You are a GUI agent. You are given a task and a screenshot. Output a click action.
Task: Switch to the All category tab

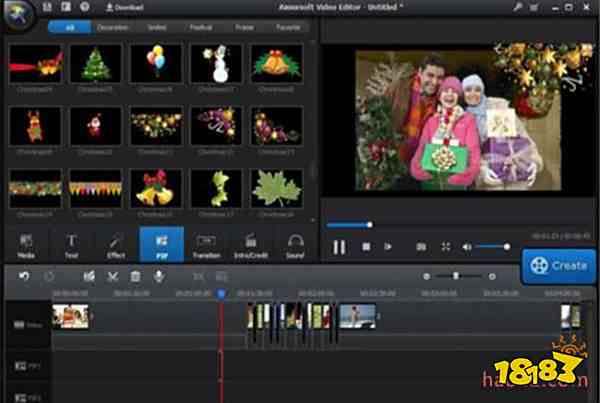(71, 28)
